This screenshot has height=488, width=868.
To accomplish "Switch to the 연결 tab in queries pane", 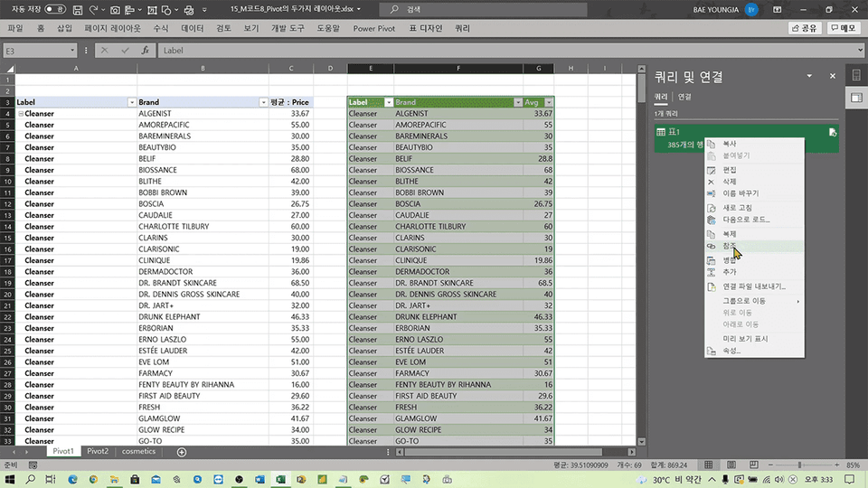I will coord(684,97).
